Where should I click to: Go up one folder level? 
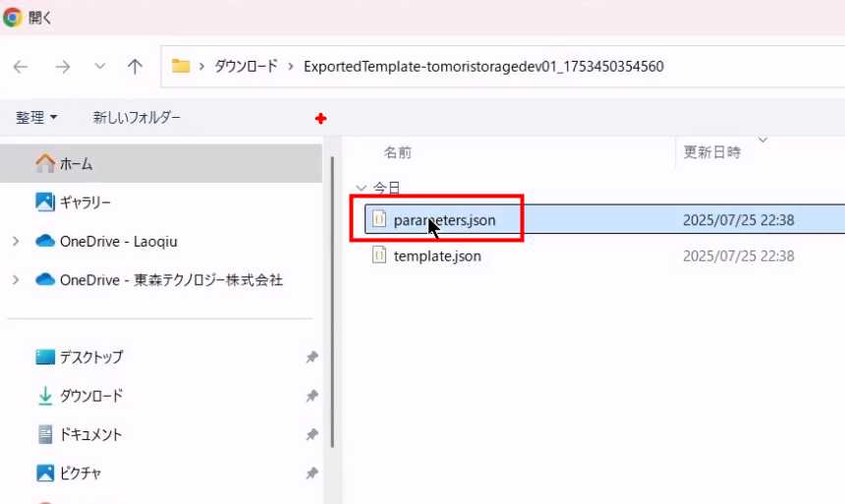136,67
